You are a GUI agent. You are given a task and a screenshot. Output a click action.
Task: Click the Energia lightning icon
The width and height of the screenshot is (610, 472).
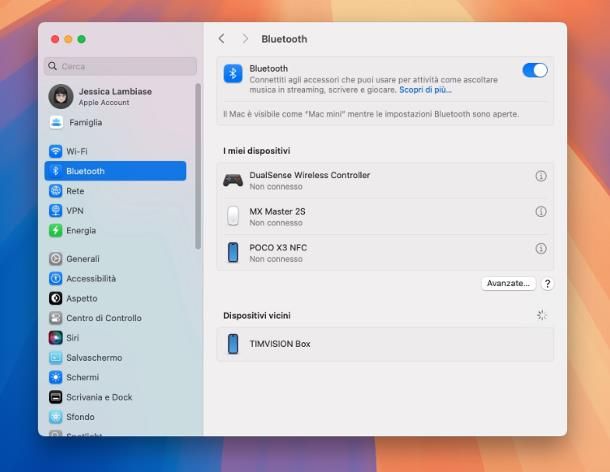tap(56, 230)
